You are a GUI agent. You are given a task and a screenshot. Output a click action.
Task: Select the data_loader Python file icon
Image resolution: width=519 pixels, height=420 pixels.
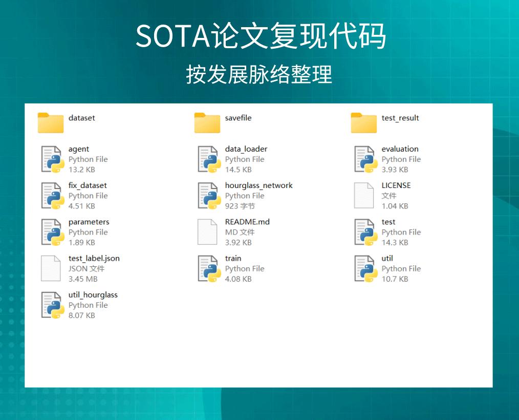click(209, 159)
